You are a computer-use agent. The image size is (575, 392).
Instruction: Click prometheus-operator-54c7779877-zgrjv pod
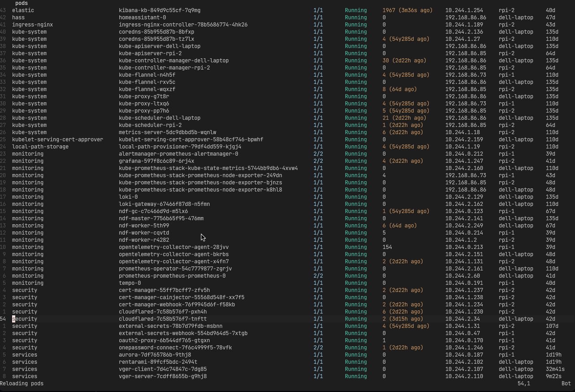click(x=175, y=269)
